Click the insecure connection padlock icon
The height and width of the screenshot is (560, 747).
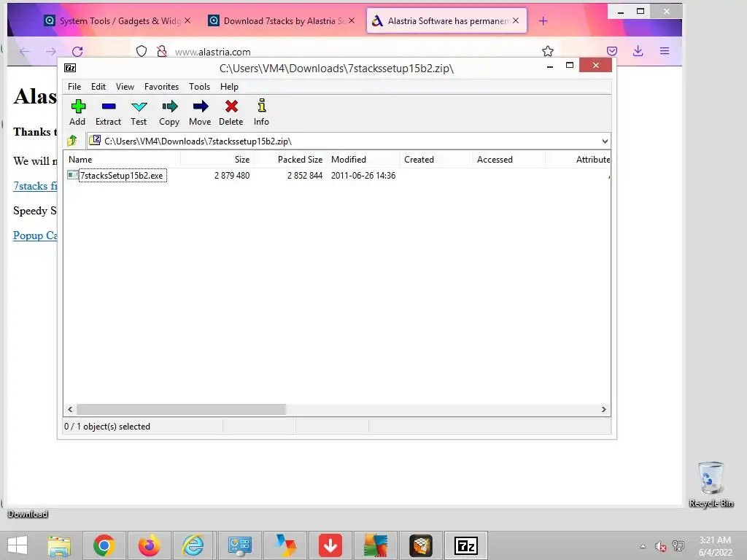click(x=162, y=51)
